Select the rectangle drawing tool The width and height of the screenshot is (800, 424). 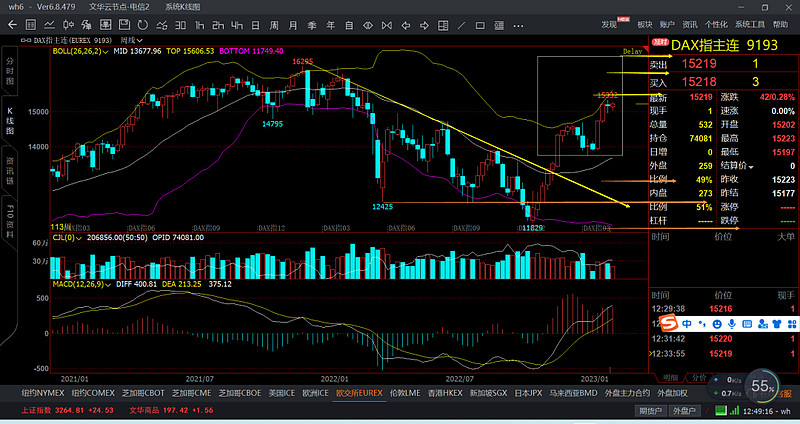(x=480, y=25)
